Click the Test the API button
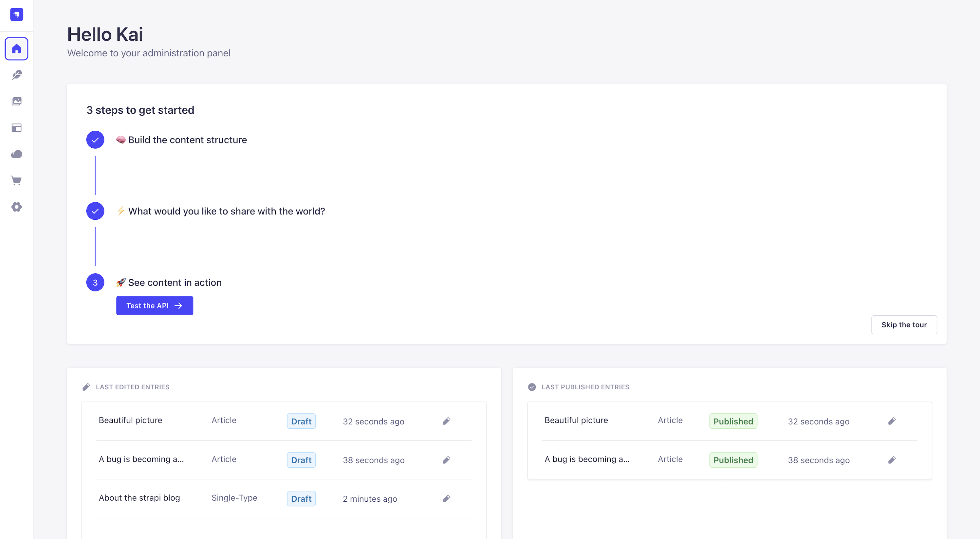 [x=155, y=306]
